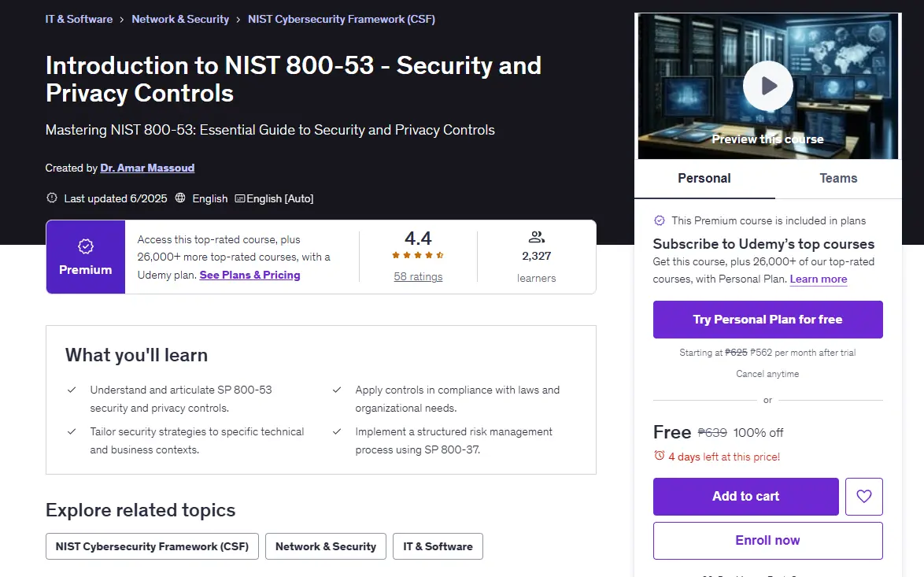
Task: Click the 2,327 learners count
Action: click(536, 256)
